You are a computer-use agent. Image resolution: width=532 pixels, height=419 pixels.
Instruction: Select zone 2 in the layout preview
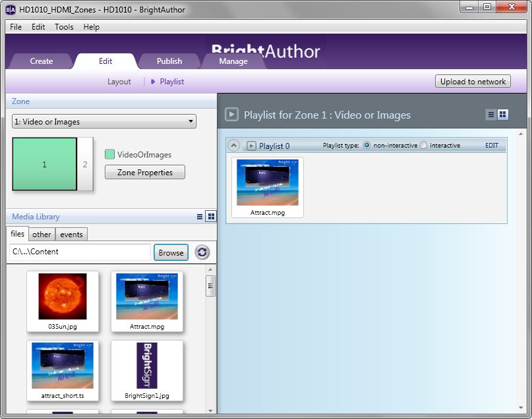pyautogui.click(x=85, y=164)
